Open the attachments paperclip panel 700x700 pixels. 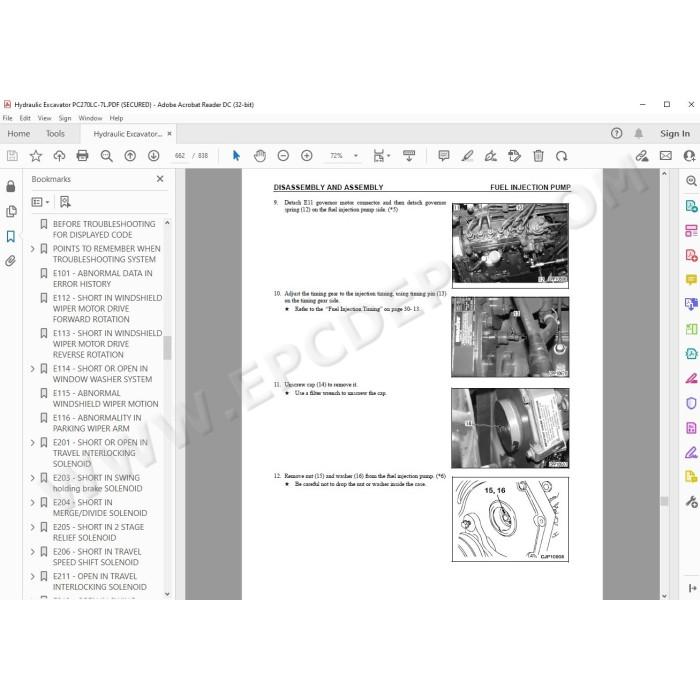coord(11,261)
